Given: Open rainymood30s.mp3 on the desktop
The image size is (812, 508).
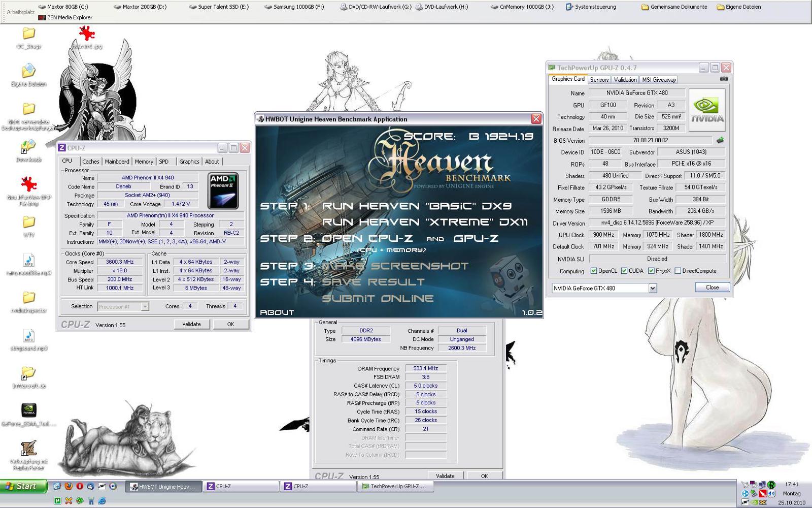Looking at the screenshot, I should pos(28,265).
